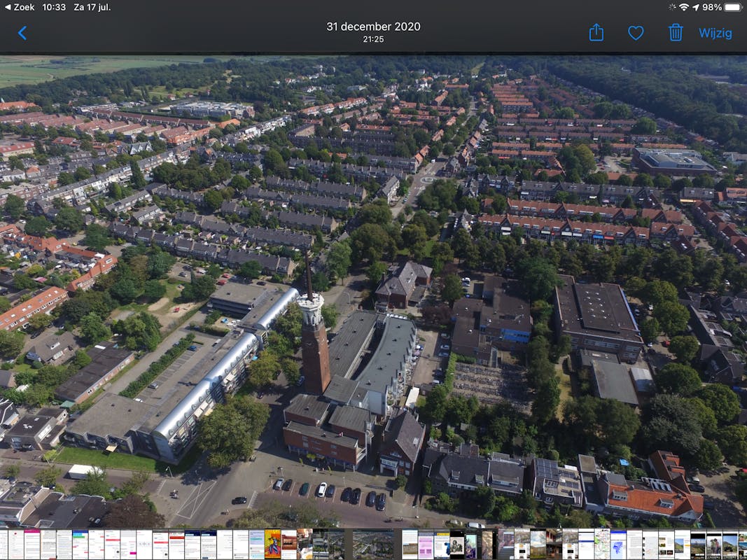Image resolution: width=747 pixels, height=560 pixels.
Task: Go back using the blue chevron arrow
Action: pos(22,33)
